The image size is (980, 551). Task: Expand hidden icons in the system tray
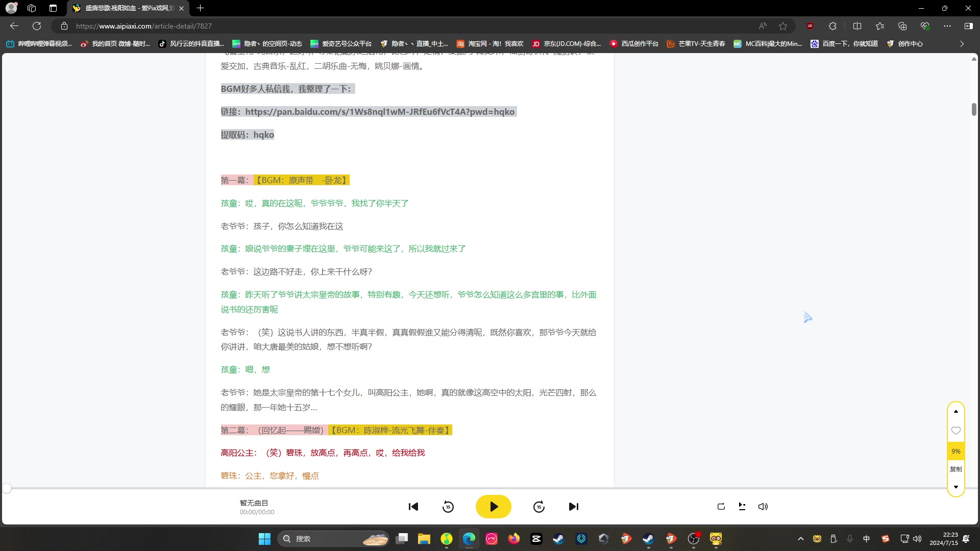[x=800, y=539]
